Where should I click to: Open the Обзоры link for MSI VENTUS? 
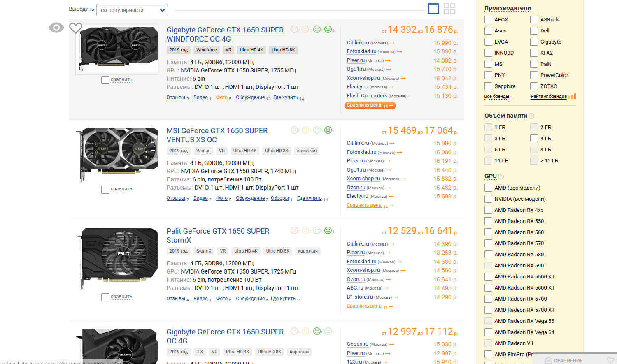pyautogui.click(x=280, y=198)
